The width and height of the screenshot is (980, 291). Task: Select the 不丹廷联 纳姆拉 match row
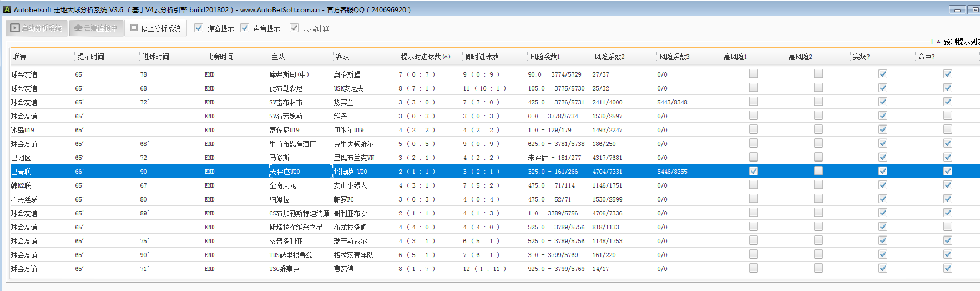coord(279,199)
